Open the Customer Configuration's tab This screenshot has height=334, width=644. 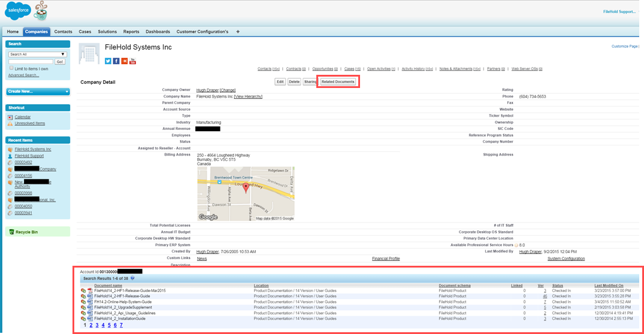pos(202,32)
